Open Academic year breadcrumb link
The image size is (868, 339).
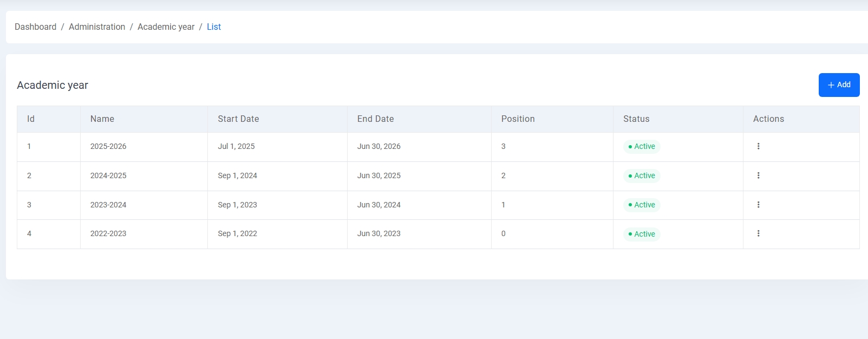(x=166, y=27)
